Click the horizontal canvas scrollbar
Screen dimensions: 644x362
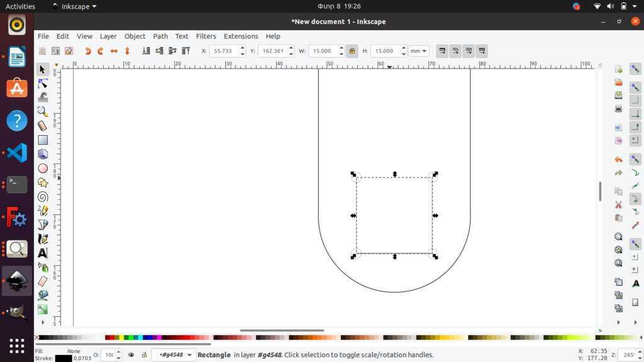coord(282,330)
